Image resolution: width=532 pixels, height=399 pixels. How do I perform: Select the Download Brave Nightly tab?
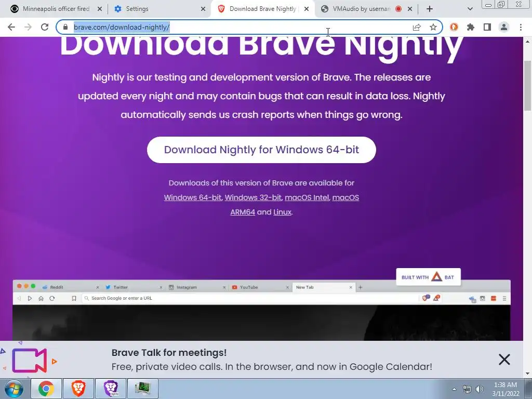coord(262,9)
